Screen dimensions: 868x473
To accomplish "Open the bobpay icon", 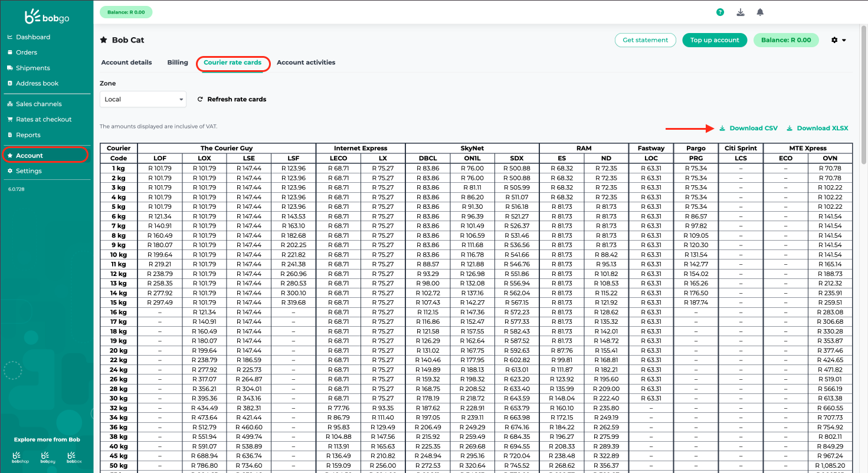I will 48,457.
